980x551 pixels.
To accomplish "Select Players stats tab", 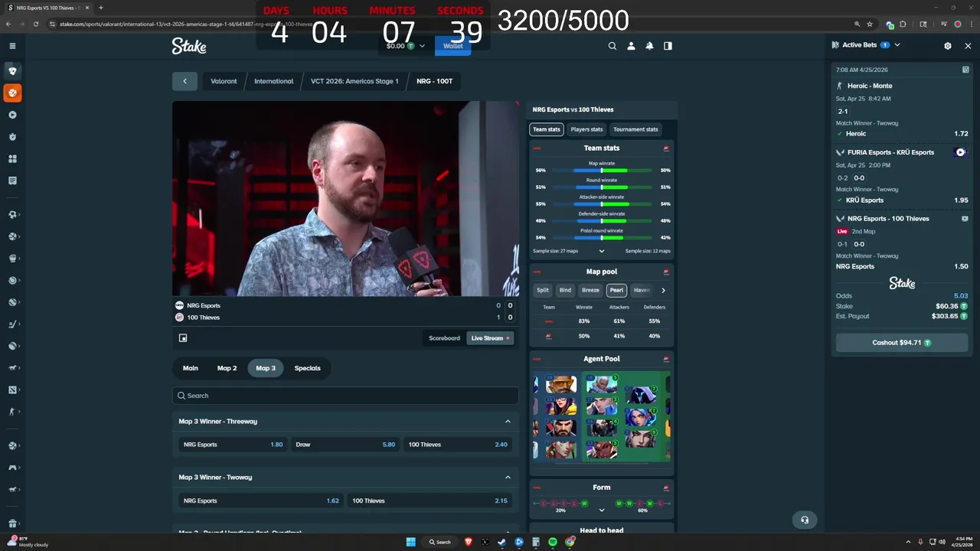I will (586, 129).
